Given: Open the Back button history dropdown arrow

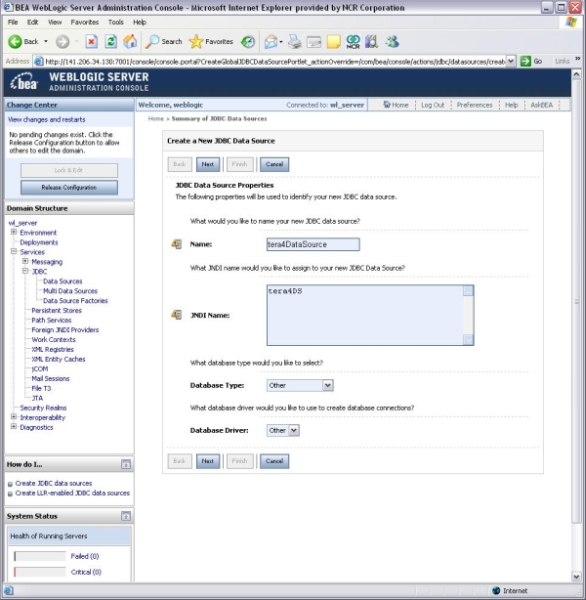Looking at the screenshot, I should pos(46,41).
